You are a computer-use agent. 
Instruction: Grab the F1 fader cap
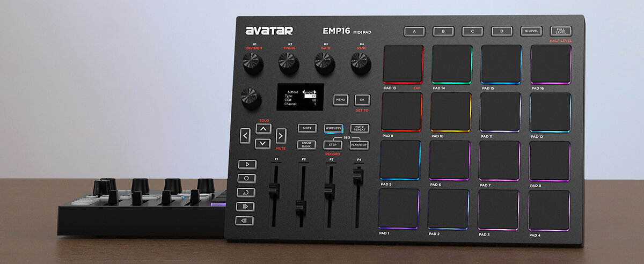point(275,189)
